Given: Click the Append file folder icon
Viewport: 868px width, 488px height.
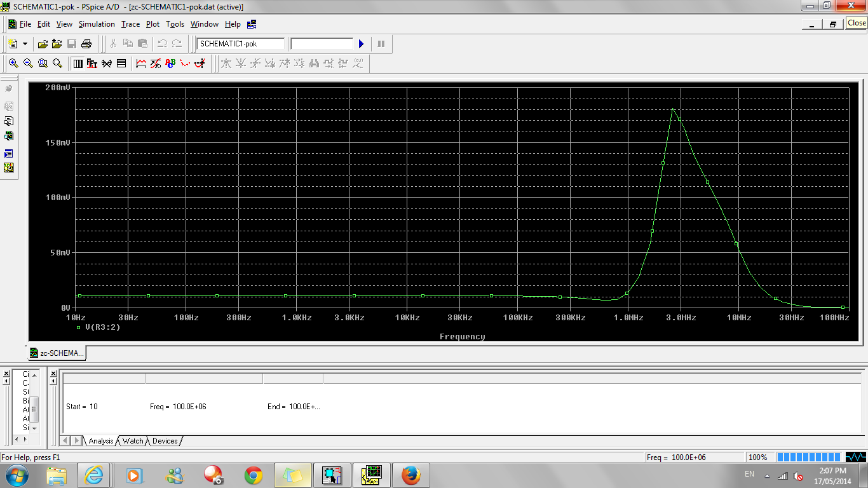Looking at the screenshot, I should (x=57, y=44).
